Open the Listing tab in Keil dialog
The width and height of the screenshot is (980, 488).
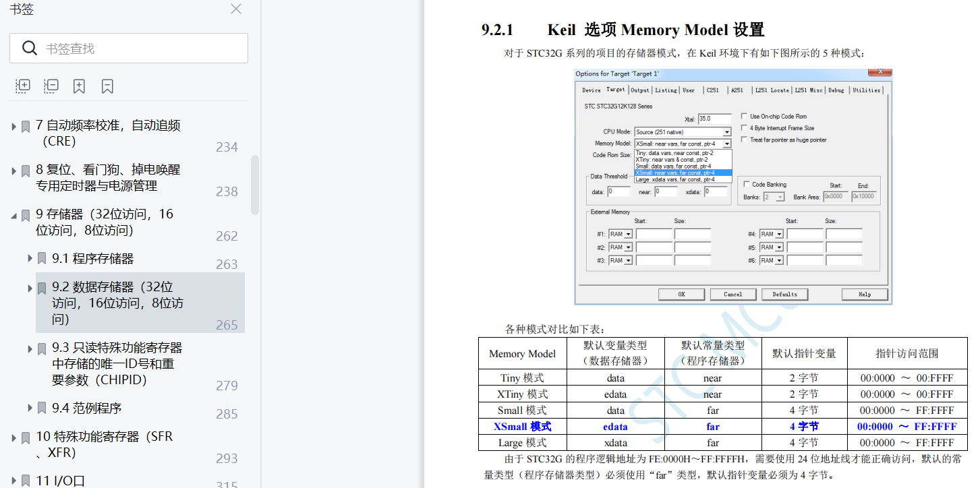tap(666, 90)
